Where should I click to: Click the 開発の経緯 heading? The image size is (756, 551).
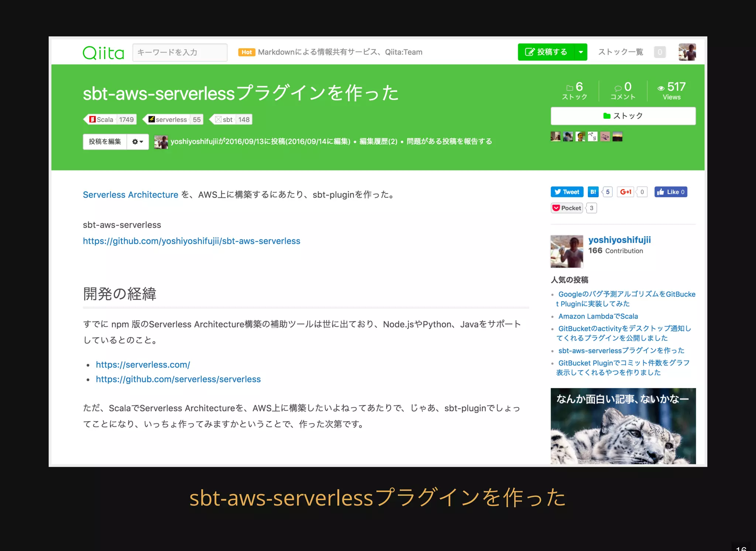coord(120,294)
